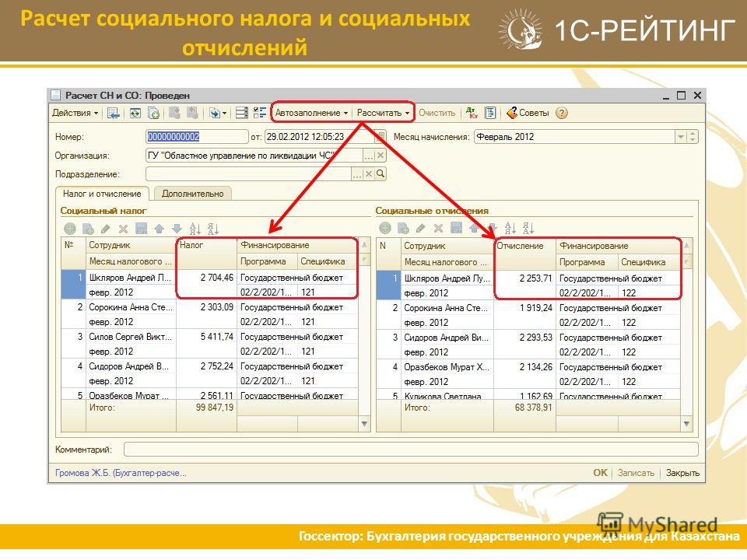Click the Номер input field
747x560 pixels.
(x=197, y=137)
